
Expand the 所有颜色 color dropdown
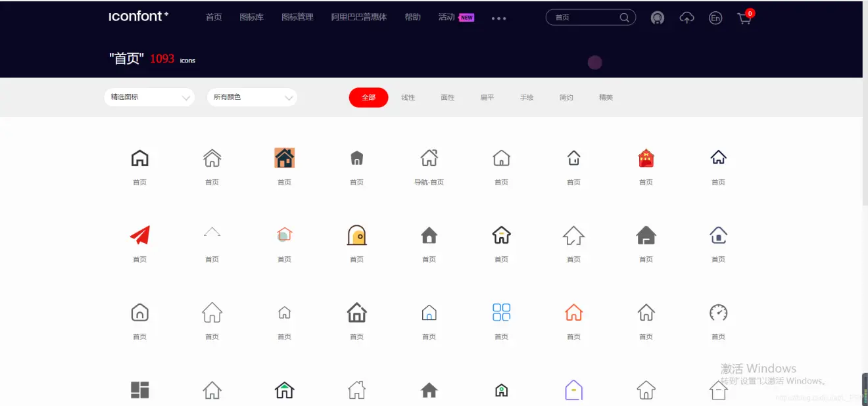[252, 97]
